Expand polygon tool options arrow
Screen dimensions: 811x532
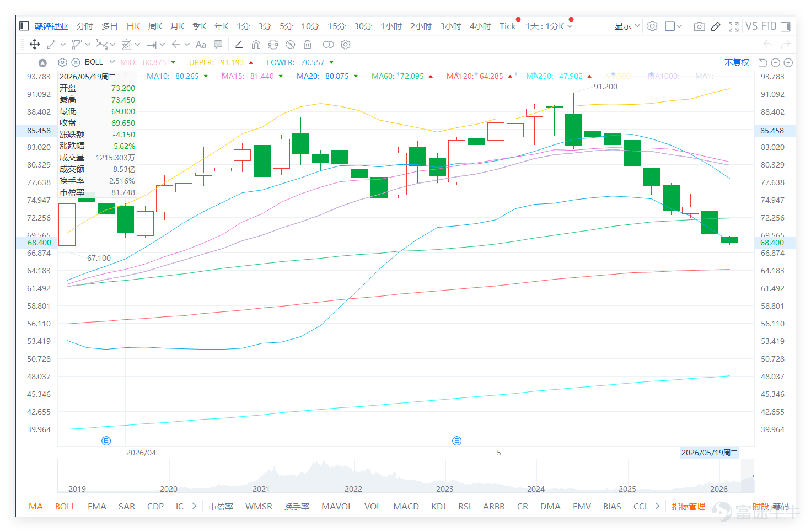pyautogui.click(x=88, y=45)
